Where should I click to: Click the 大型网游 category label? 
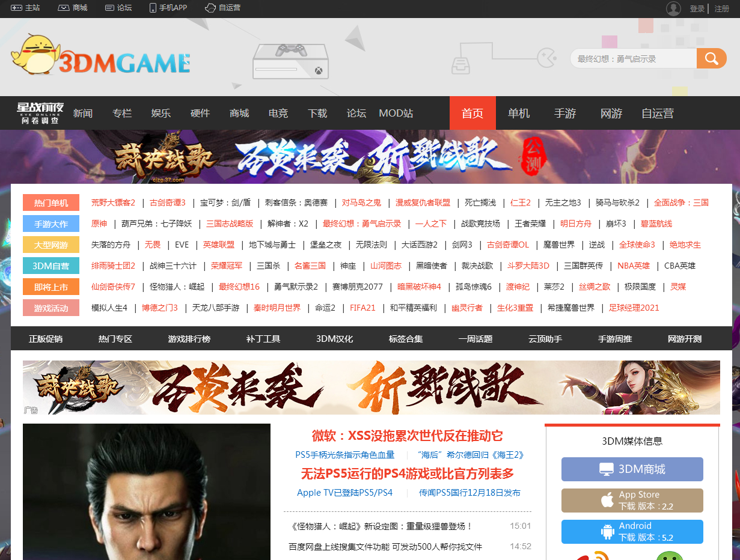(51, 245)
